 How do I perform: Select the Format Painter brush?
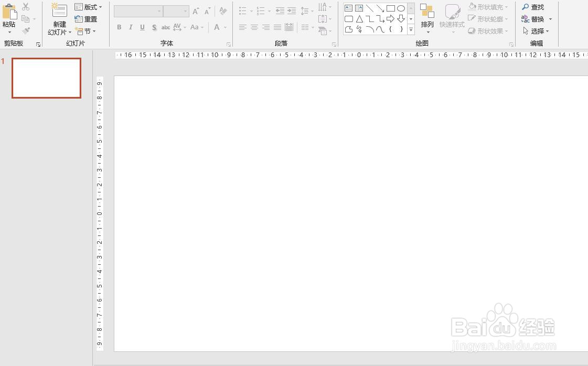[26, 31]
